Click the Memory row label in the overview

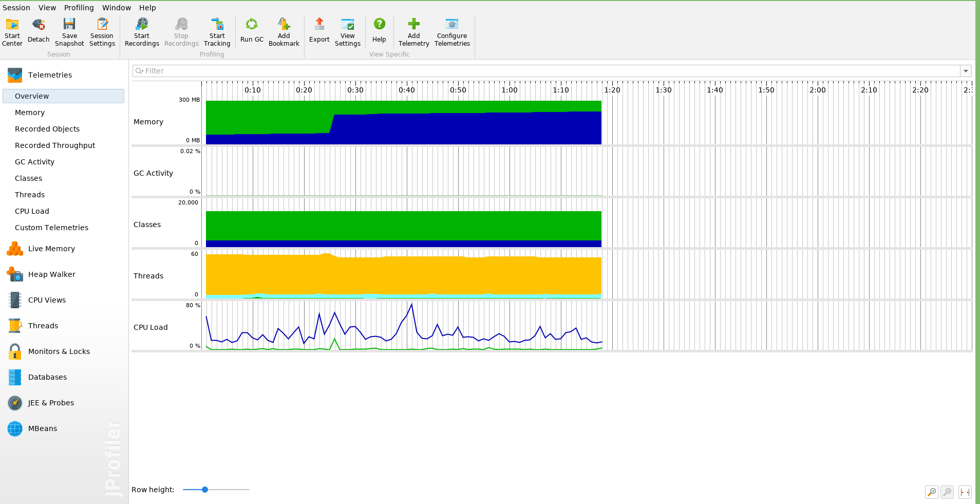click(148, 122)
